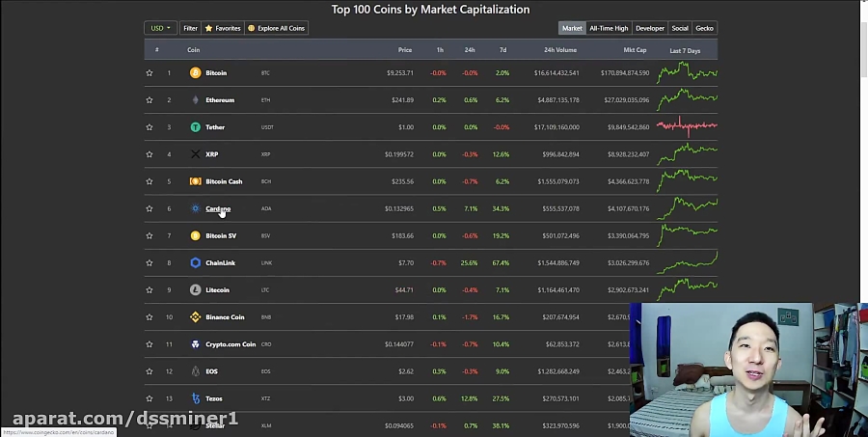Click the ChainLink hexagon logo icon

(x=196, y=262)
